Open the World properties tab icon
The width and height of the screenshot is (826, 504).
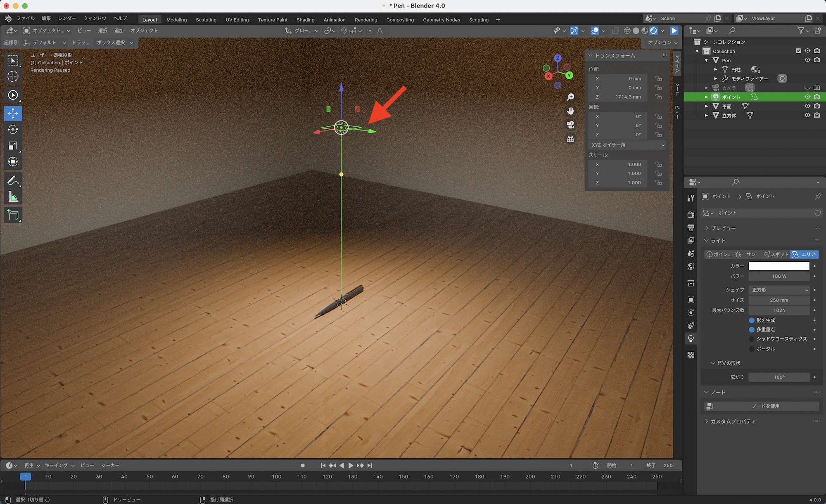pos(691,267)
